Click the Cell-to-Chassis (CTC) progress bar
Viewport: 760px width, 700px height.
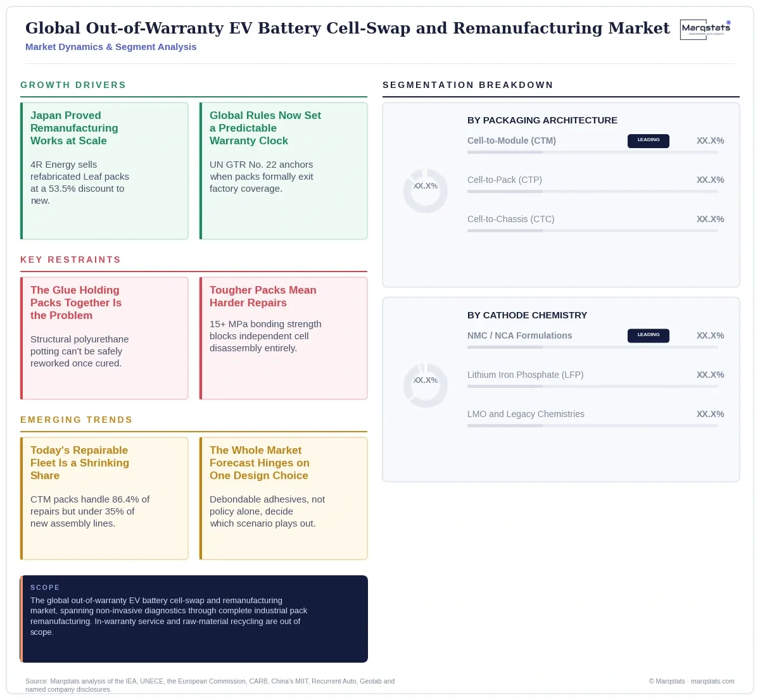coord(593,231)
